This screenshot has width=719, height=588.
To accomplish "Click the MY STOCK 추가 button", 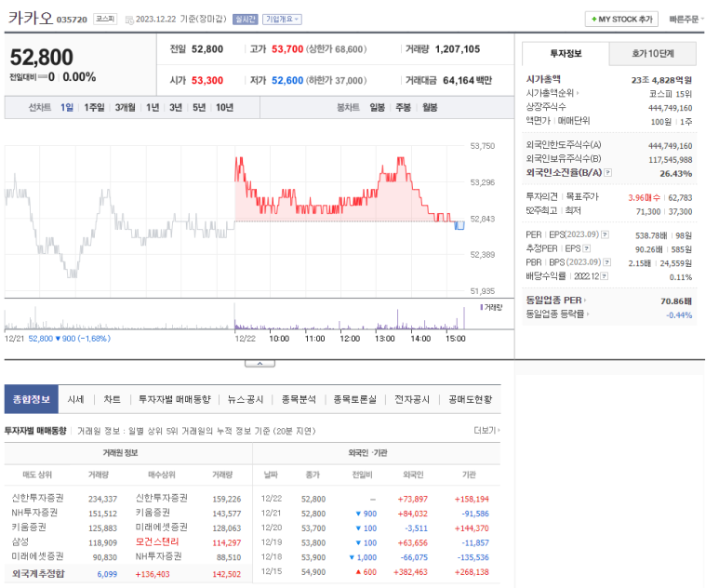I will [x=621, y=20].
